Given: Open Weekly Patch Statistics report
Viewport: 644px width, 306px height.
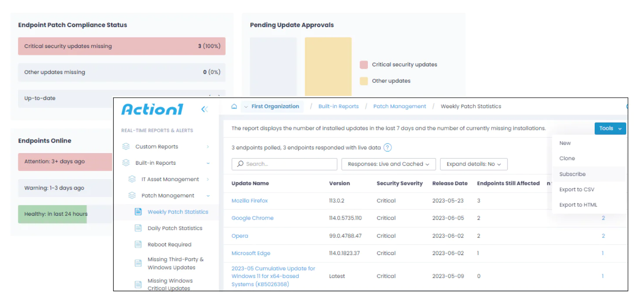Looking at the screenshot, I should coord(178,212).
